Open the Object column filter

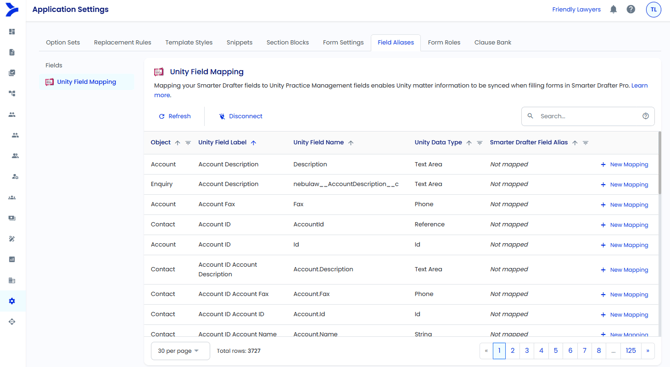188,143
